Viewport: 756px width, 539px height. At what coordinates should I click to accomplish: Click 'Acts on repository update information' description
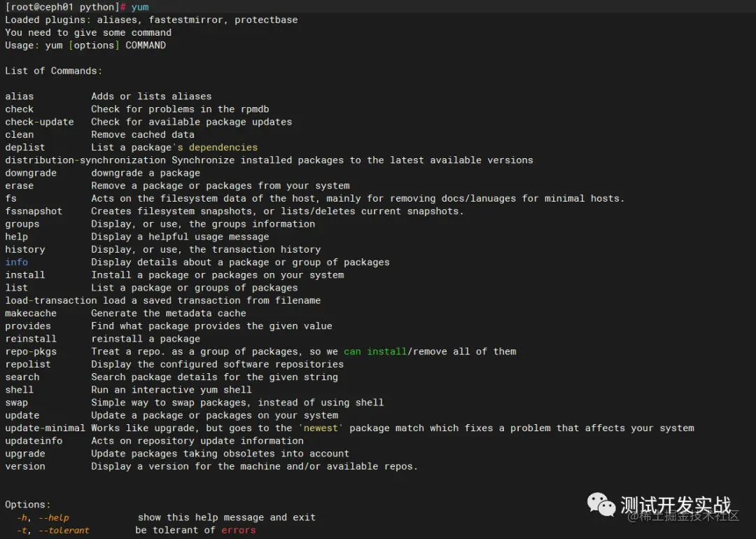197,441
